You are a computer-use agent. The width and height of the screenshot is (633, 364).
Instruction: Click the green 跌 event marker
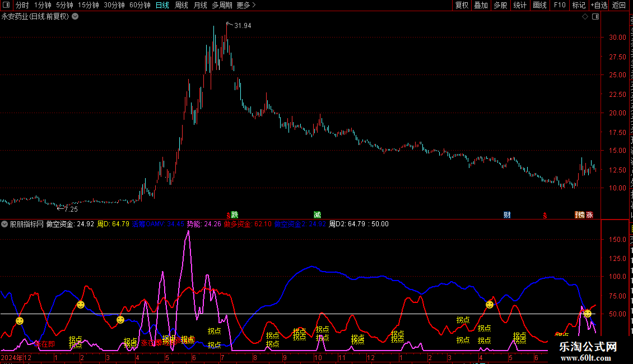235,214
